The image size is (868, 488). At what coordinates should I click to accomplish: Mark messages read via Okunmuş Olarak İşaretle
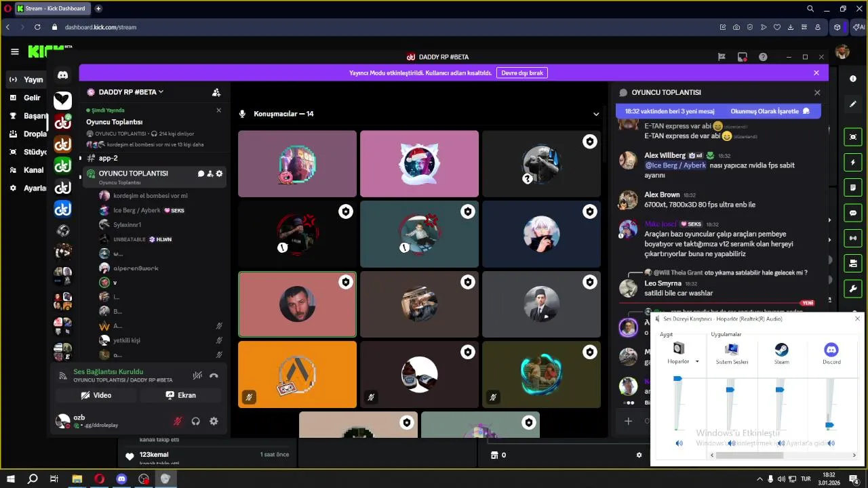click(x=770, y=111)
